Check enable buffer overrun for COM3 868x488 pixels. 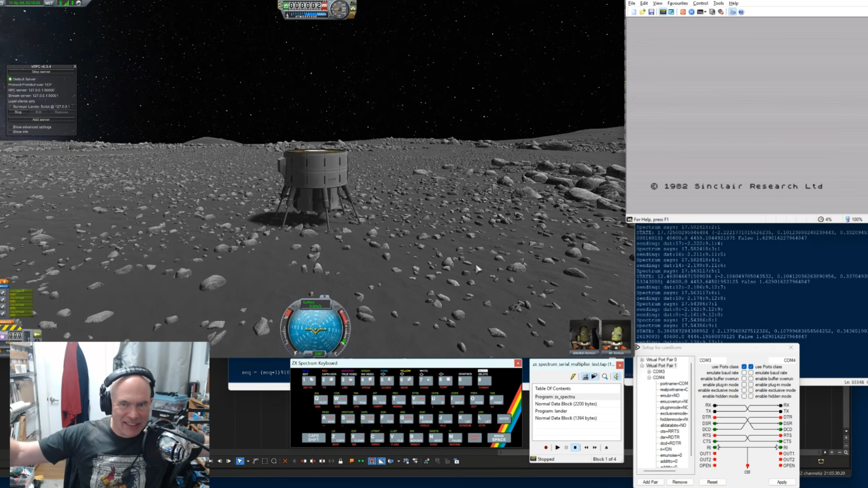coord(744,379)
